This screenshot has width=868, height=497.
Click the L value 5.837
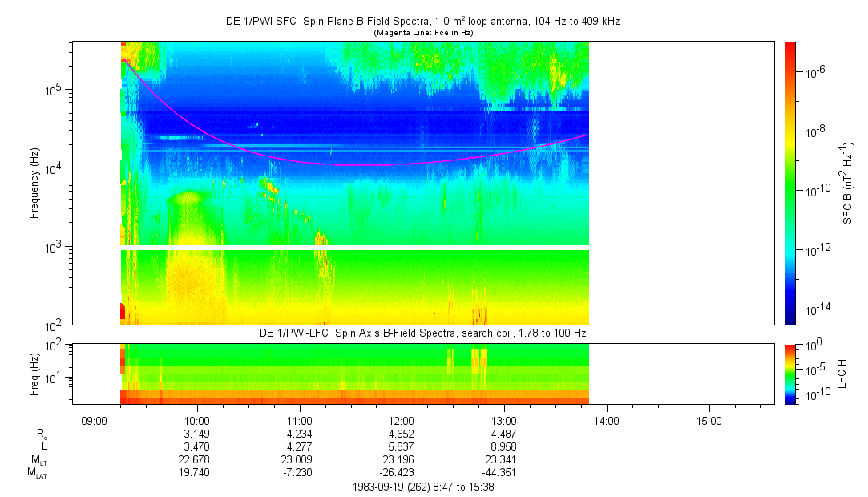coord(402,446)
